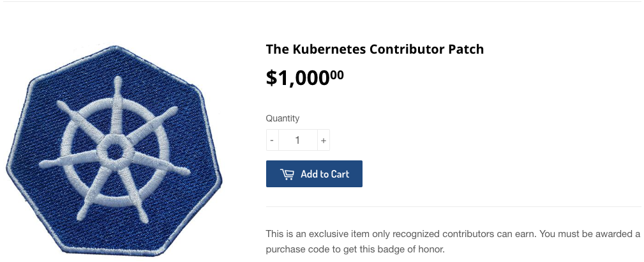
Task: Click the quantity input field
Action: point(297,140)
